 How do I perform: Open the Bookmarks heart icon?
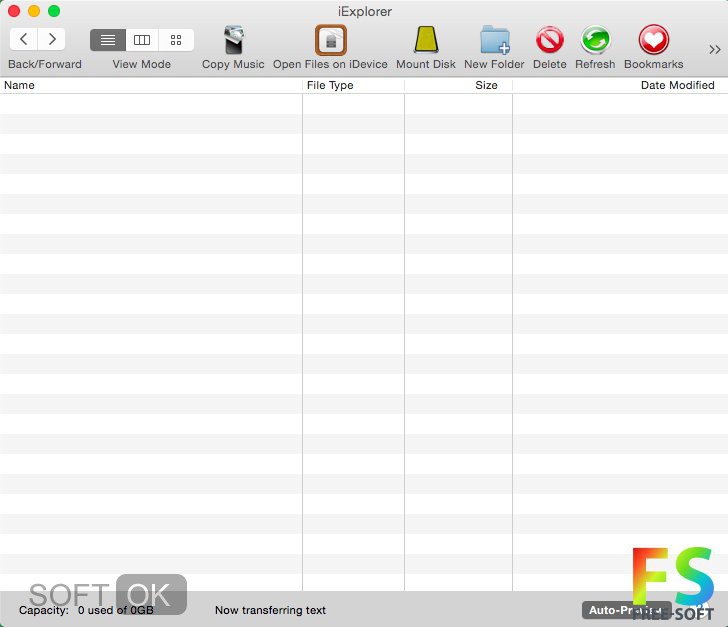point(654,40)
